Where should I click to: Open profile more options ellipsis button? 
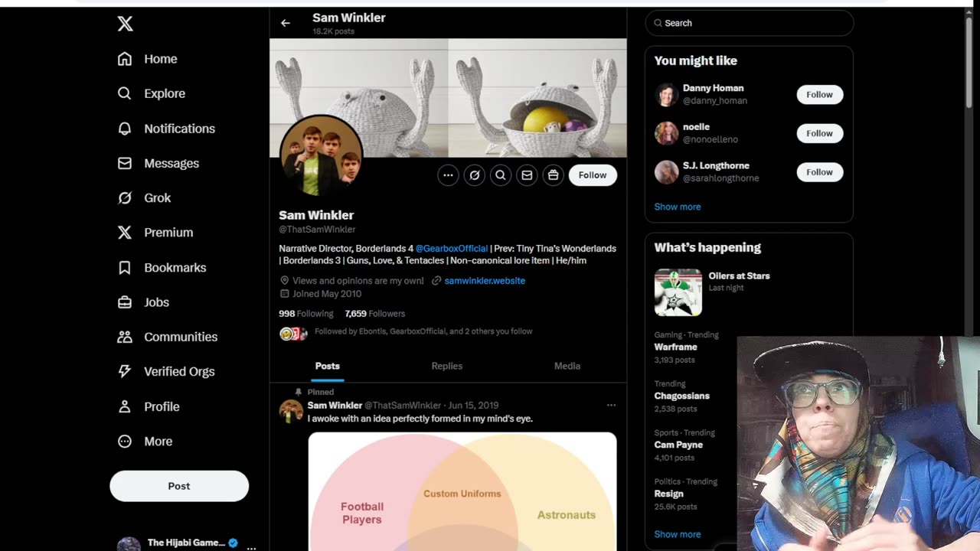[x=448, y=175]
